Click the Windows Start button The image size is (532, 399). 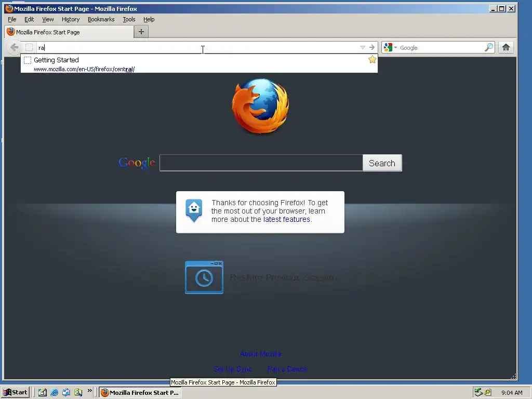16,392
